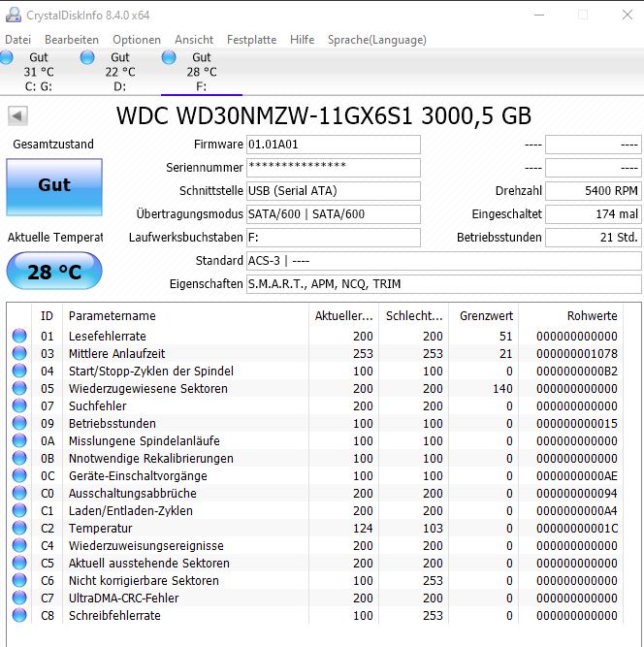Click the status orb for Suchfehler
The width and height of the screenshot is (644, 647).
19,405
